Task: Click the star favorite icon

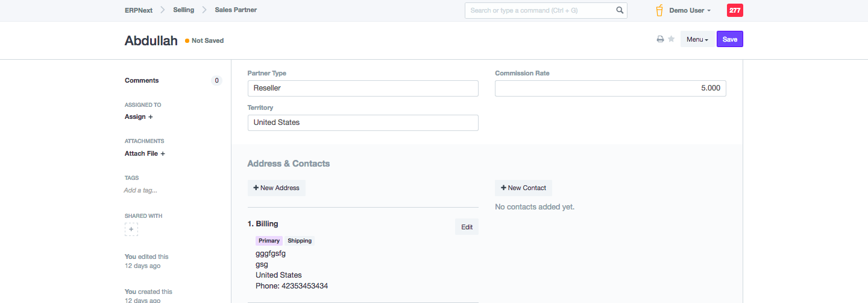Action: pyautogui.click(x=671, y=39)
